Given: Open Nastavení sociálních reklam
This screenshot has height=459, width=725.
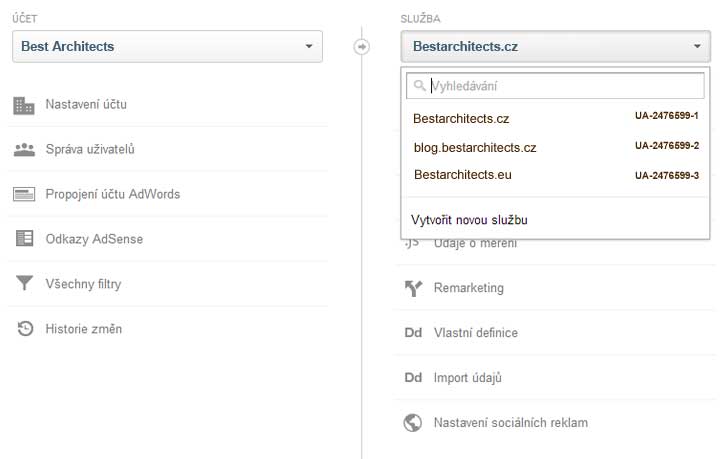Looking at the screenshot, I should tap(510, 422).
